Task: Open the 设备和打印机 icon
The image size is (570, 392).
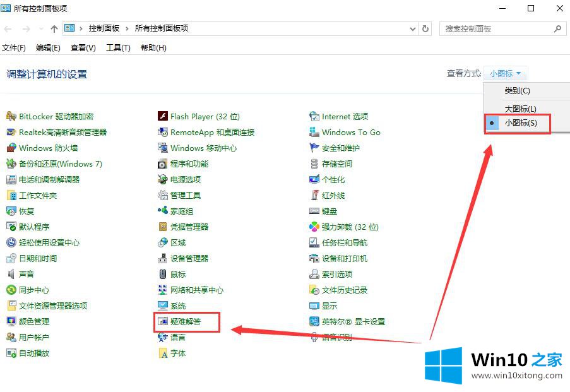Action: (x=314, y=259)
